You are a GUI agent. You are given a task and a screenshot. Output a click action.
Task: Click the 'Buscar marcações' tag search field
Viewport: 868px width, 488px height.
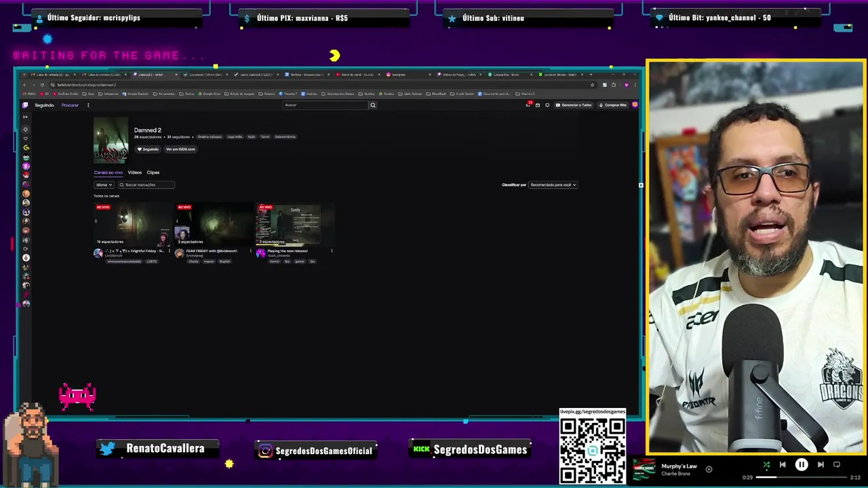pyautogui.click(x=146, y=184)
